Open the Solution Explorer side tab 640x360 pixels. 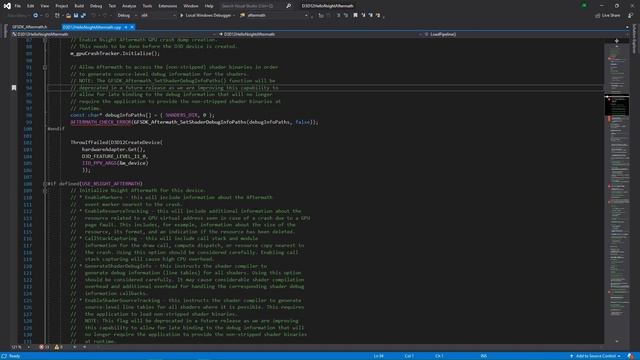(634, 39)
